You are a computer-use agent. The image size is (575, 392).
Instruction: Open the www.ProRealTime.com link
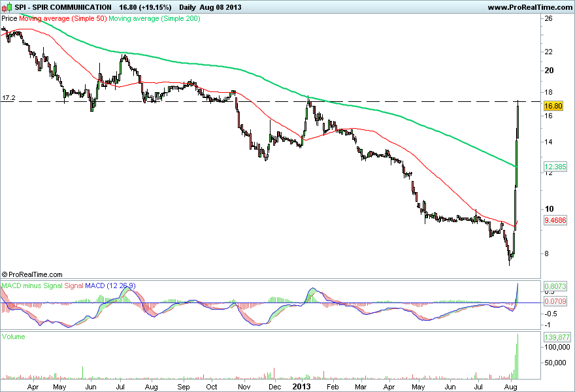tap(530, 7)
